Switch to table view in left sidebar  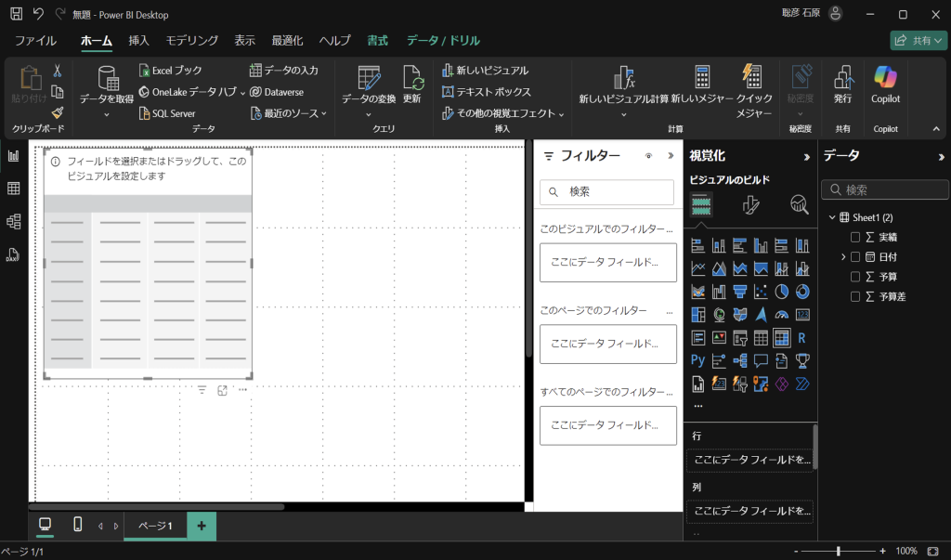(14, 189)
